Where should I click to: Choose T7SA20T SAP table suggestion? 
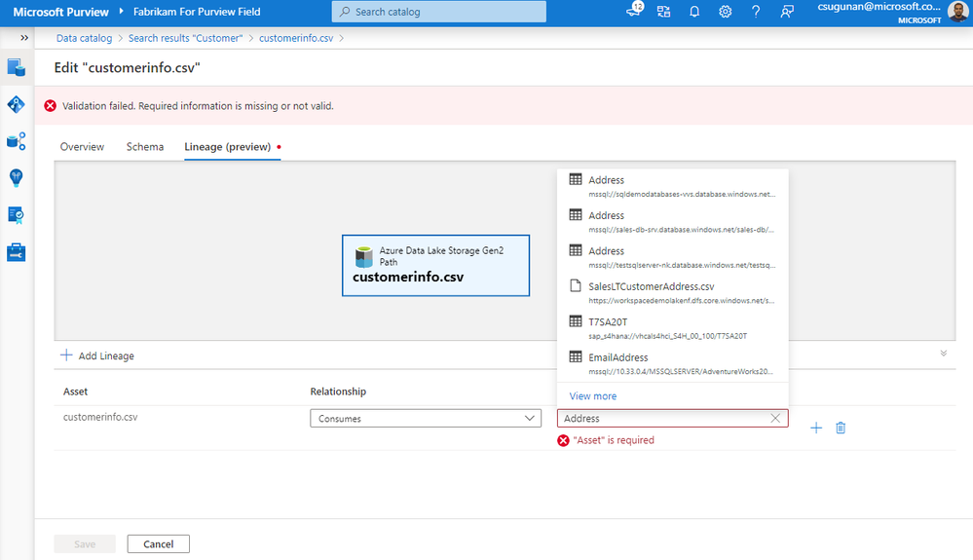(x=673, y=328)
